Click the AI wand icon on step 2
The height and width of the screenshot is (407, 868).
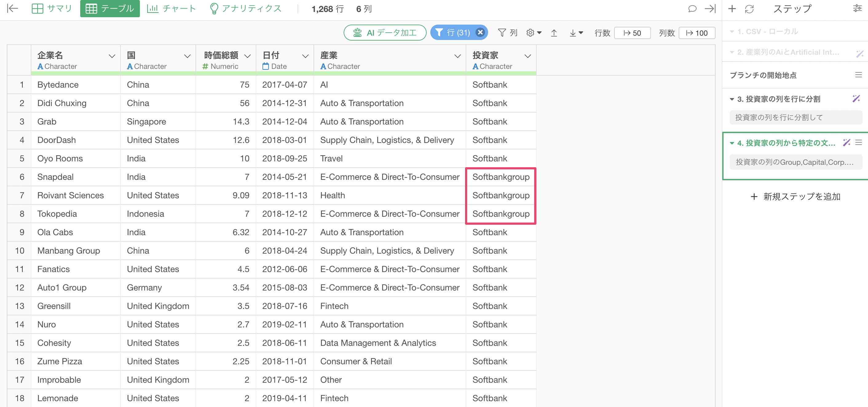[860, 53]
